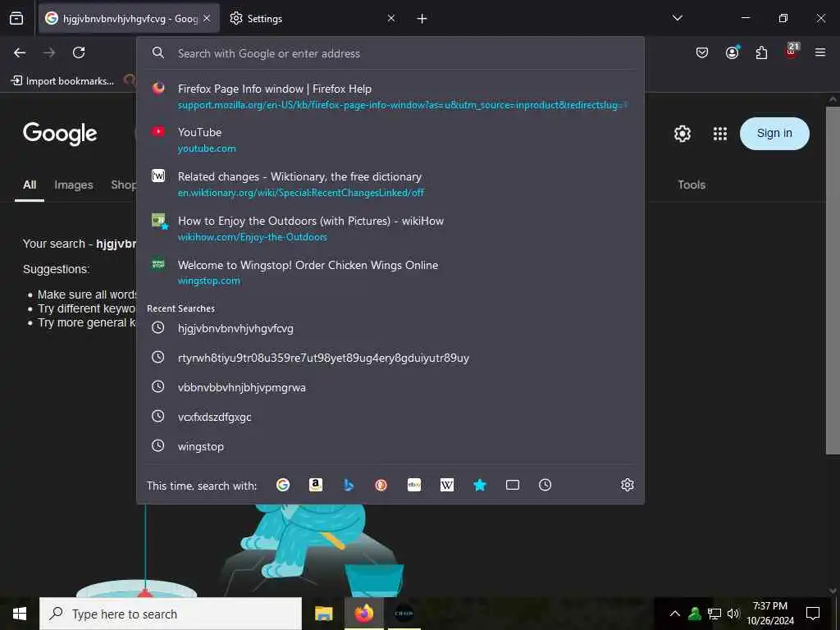Select recent search hjgjvbnvbnvhjvhgvfcvg
This screenshot has height=630, width=840.
coord(390,328)
